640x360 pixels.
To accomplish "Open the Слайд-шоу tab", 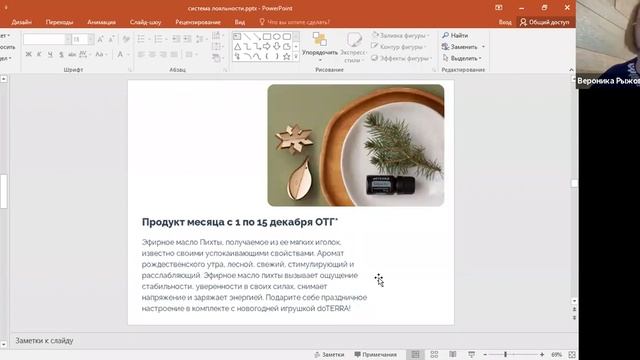I will 145,22.
